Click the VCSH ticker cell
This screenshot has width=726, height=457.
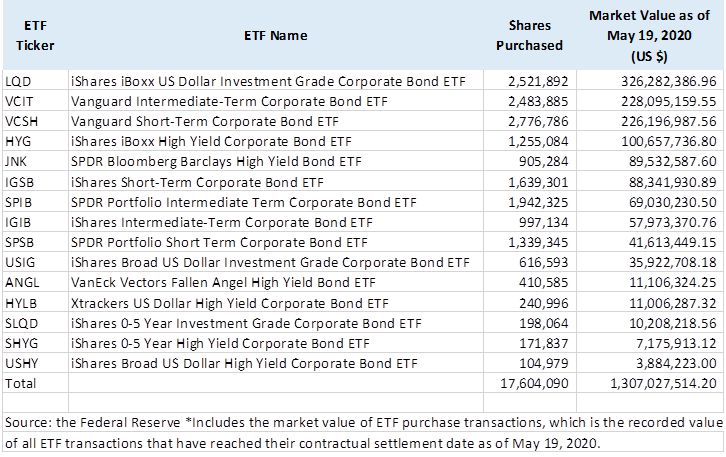point(36,121)
